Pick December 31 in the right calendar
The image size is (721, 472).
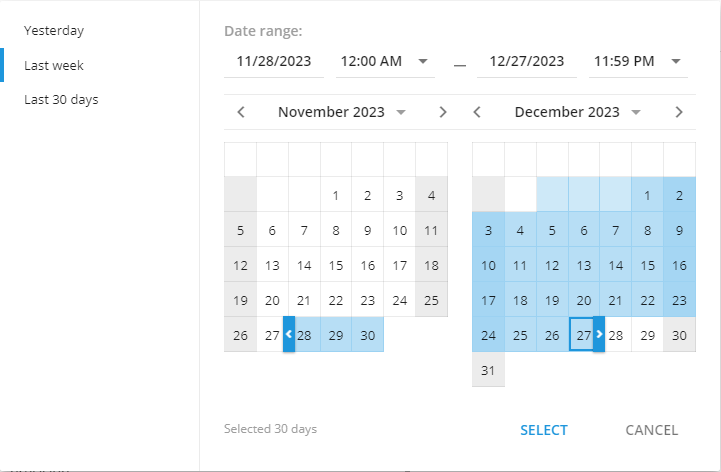click(x=488, y=370)
